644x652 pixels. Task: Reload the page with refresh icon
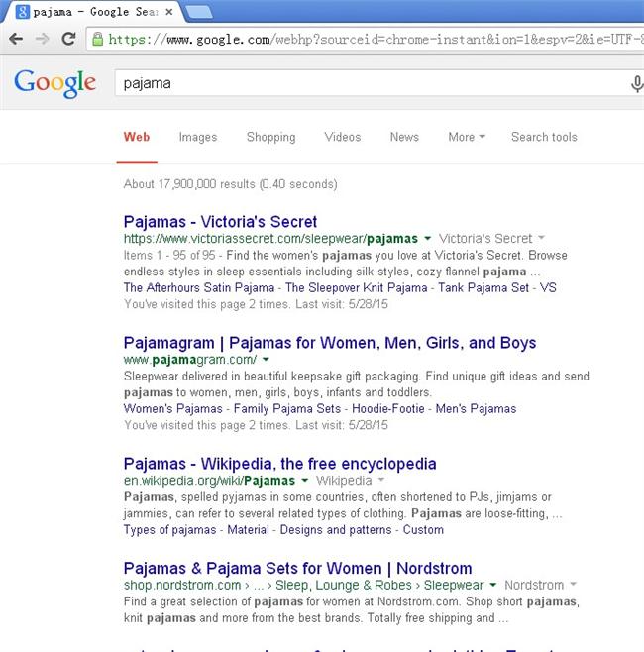click(x=68, y=40)
